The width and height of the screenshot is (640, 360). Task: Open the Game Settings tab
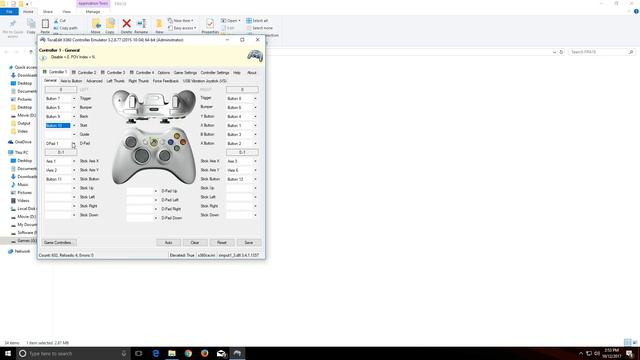[x=185, y=72]
